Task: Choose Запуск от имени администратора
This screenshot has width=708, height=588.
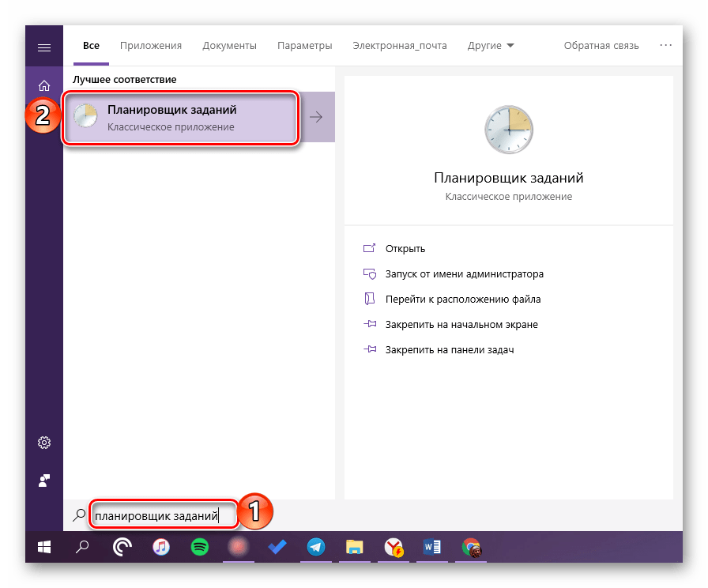Action: (464, 274)
